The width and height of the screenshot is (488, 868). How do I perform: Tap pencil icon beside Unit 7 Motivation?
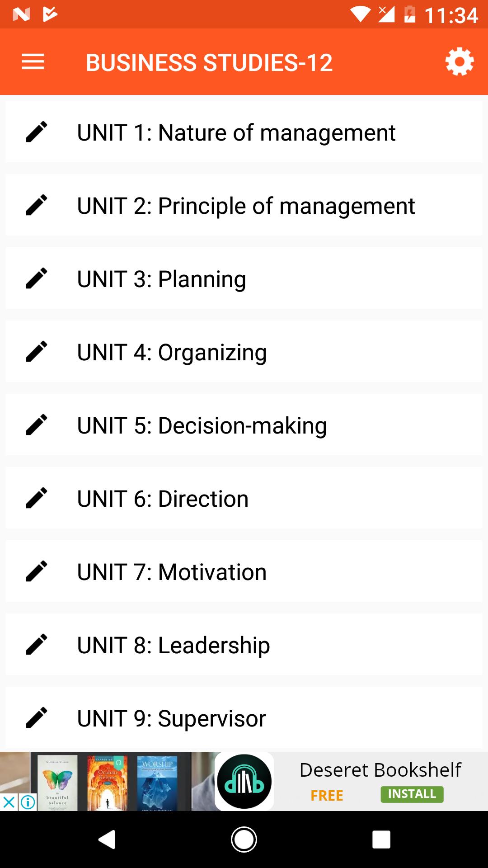click(x=37, y=571)
